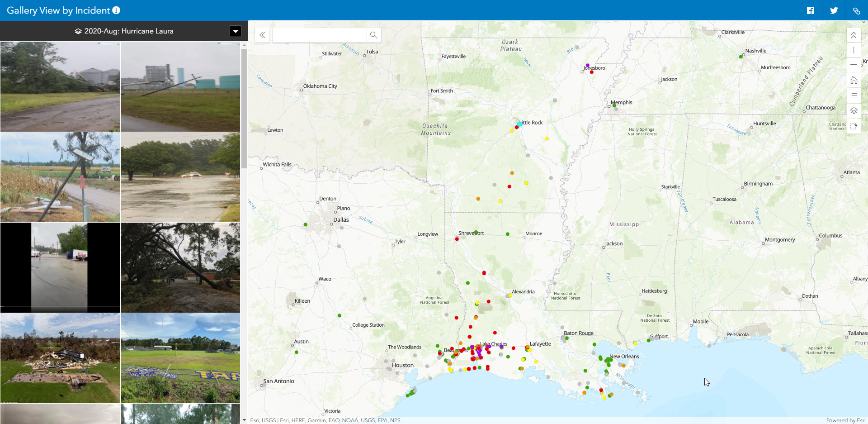Share the gallery on Facebook
This screenshot has width=868, height=424.
pos(810,10)
